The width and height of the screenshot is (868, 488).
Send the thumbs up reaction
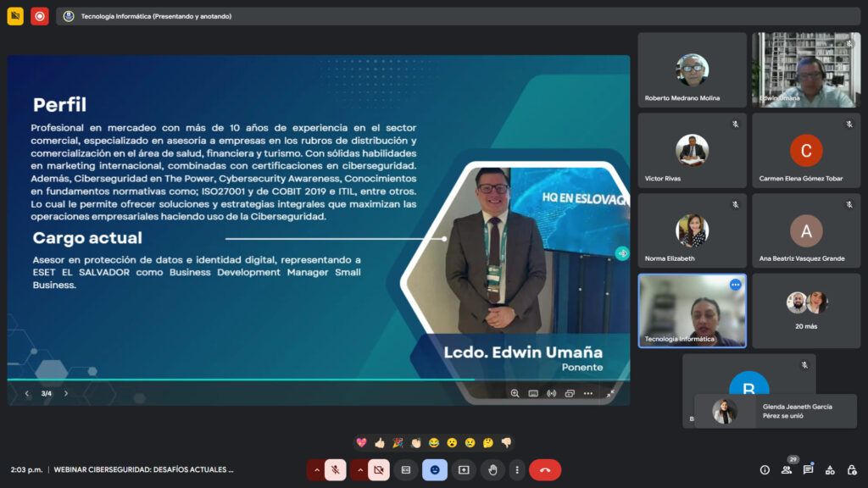click(x=380, y=442)
